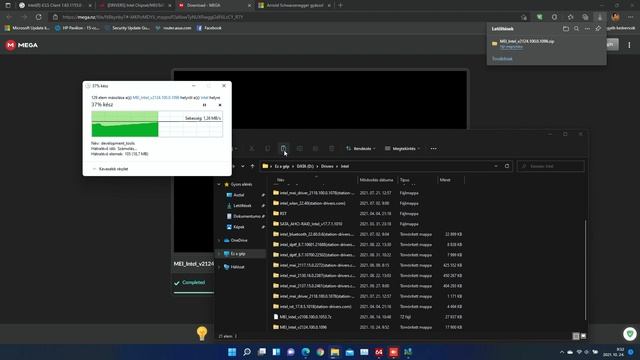640x360 pixels.
Task: Select Ez a gép in the address breadcrumb
Action: pyautogui.click(x=282, y=167)
